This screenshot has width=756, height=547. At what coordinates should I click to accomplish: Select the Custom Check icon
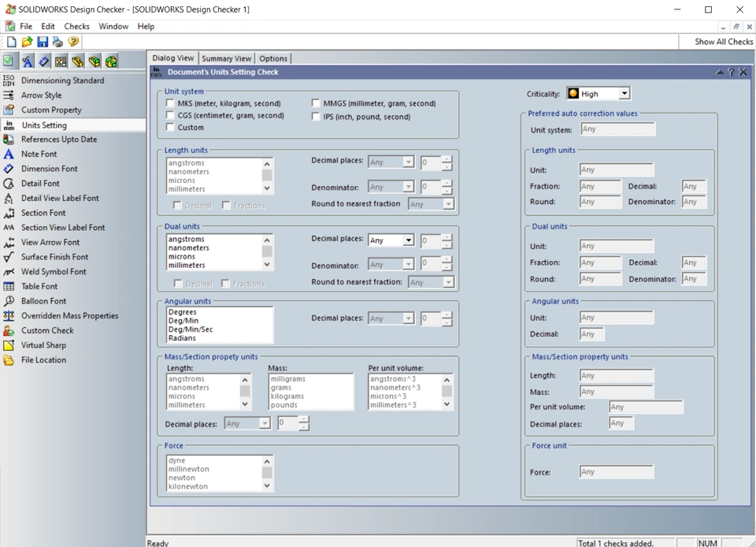(9, 331)
